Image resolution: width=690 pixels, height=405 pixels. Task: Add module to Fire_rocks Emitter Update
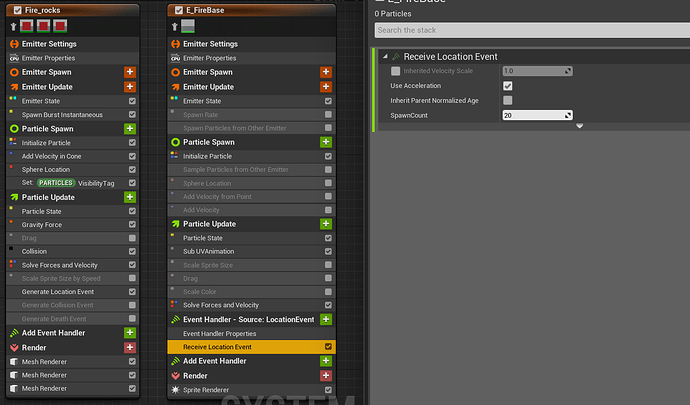point(130,87)
